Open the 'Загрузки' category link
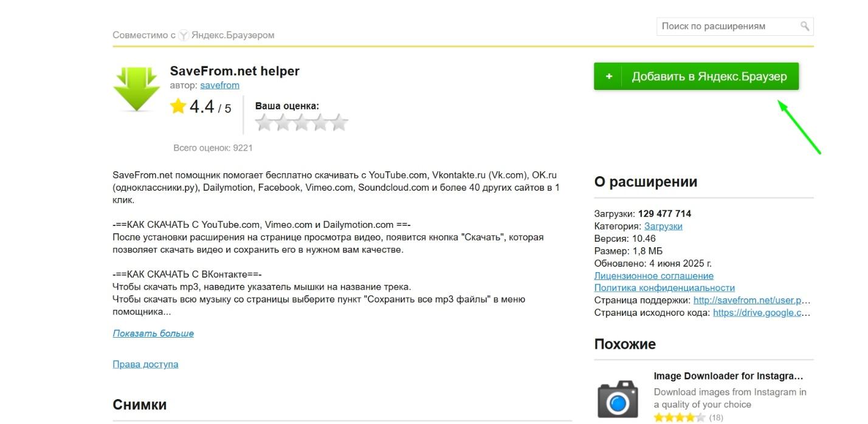Screen dimensions: 868x424 pos(663,226)
